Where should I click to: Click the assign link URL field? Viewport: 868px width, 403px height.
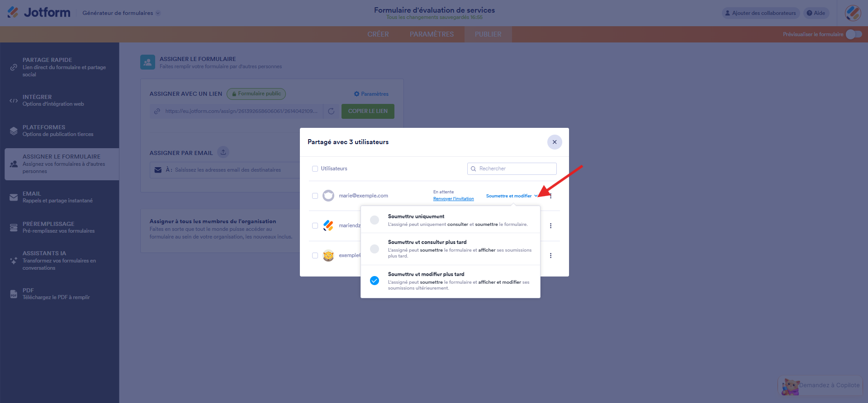(x=237, y=111)
